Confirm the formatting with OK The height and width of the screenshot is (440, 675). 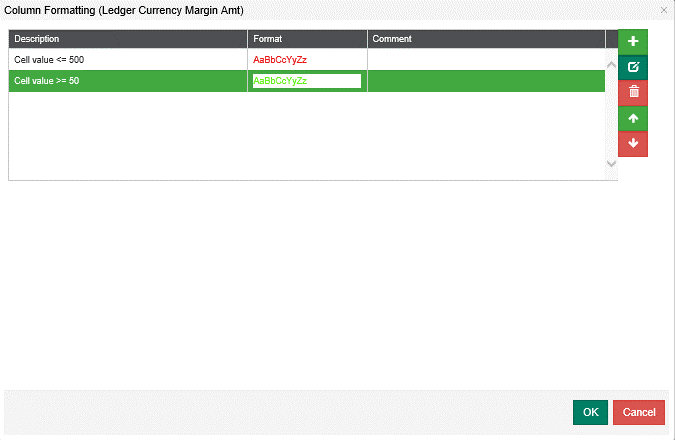590,412
